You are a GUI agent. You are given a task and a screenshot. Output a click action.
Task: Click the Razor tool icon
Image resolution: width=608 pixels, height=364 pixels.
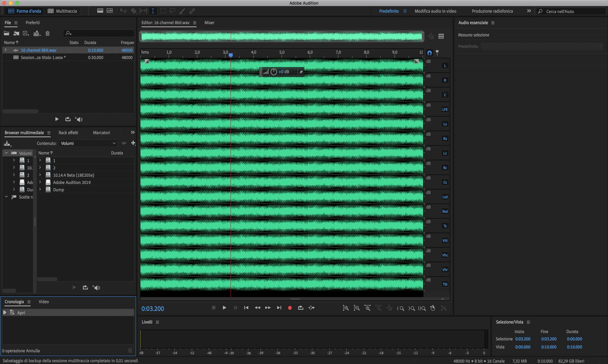(x=134, y=11)
